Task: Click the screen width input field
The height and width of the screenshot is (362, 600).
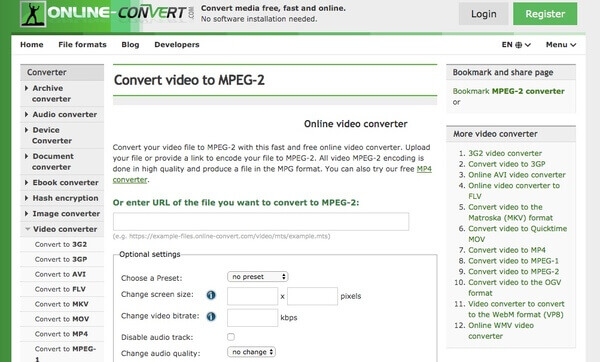Action: pos(253,296)
